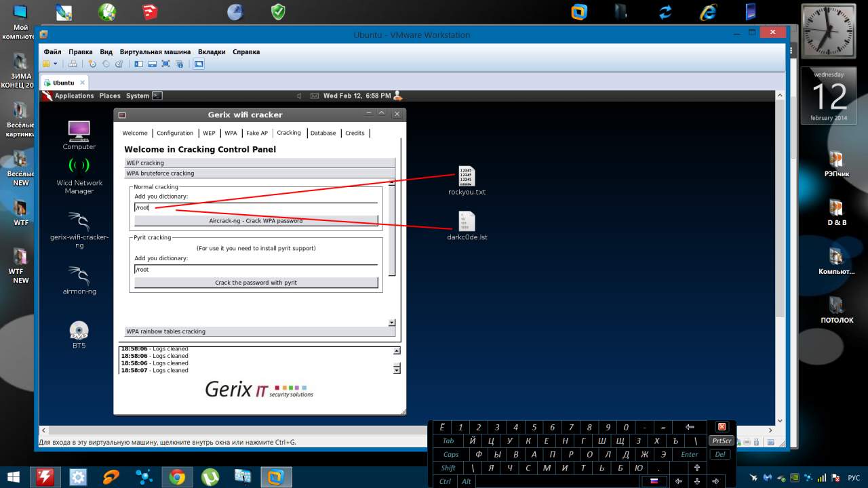868x488 pixels.
Task: Click the Del key on virtual keyboard
Action: pyautogui.click(x=721, y=454)
